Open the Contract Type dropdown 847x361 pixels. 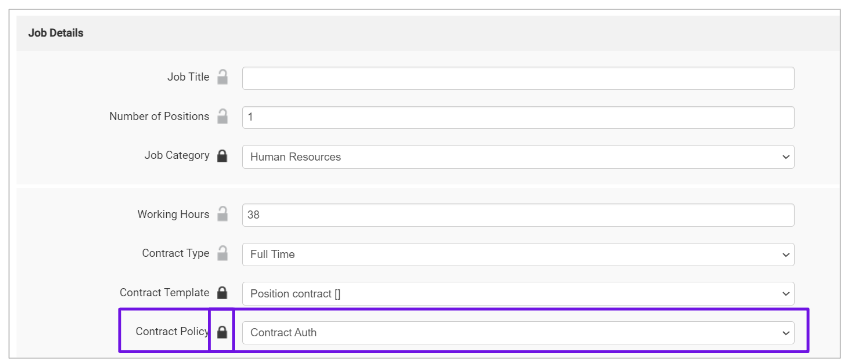click(518, 254)
